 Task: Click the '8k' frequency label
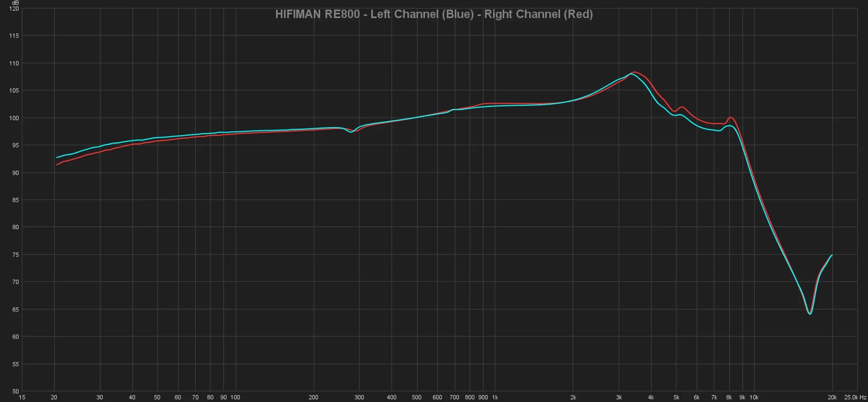coord(729,397)
